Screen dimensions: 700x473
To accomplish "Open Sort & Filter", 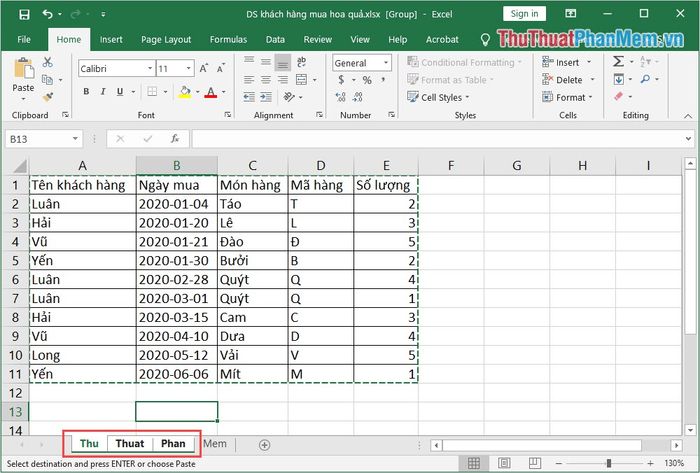I will tap(646, 61).
